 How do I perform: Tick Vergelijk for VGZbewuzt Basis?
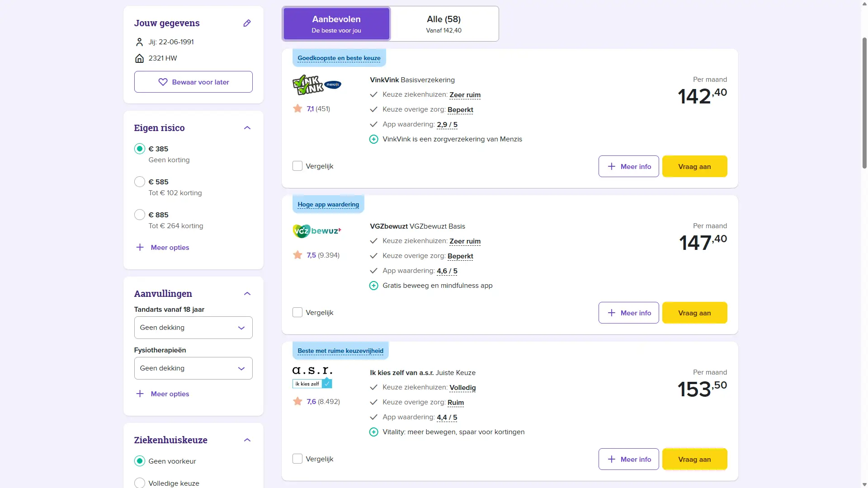point(297,312)
